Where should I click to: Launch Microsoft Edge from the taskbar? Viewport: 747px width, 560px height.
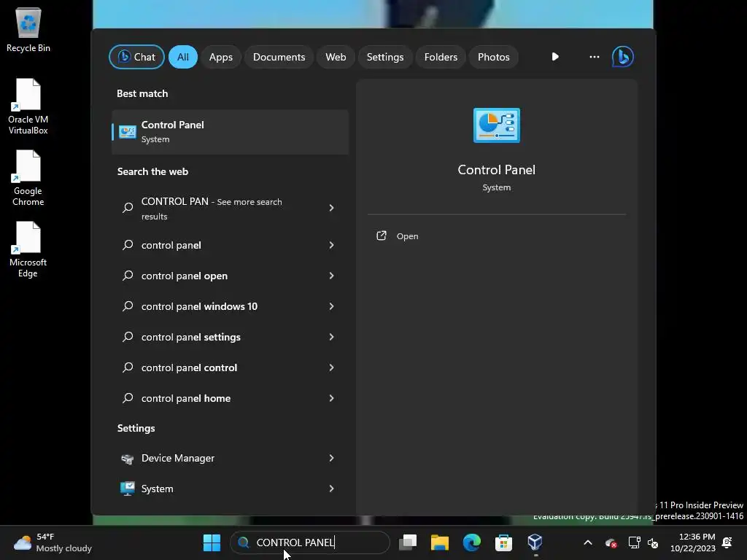point(472,542)
